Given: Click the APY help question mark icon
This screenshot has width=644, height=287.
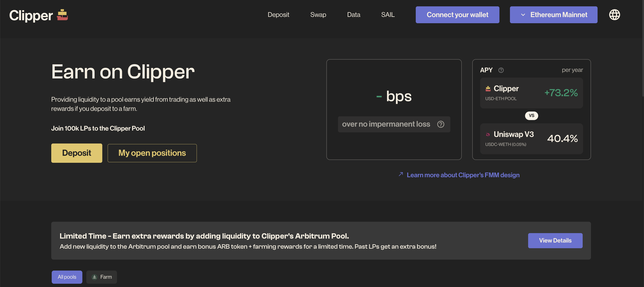Looking at the screenshot, I should (x=501, y=70).
